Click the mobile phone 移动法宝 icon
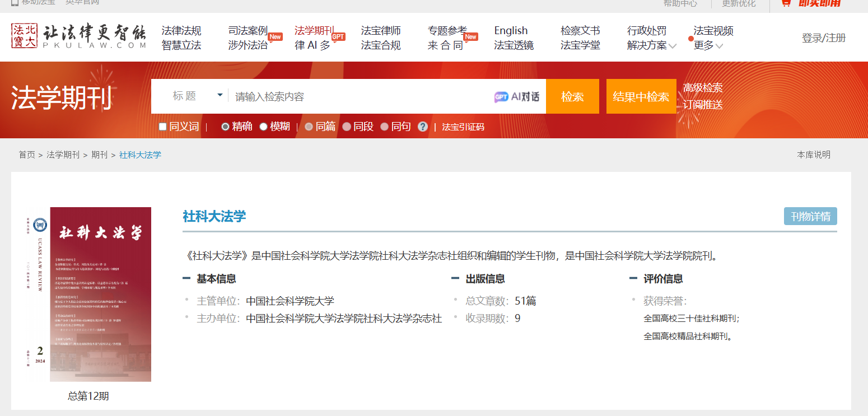This screenshot has height=416, width=868. (15, 3)
